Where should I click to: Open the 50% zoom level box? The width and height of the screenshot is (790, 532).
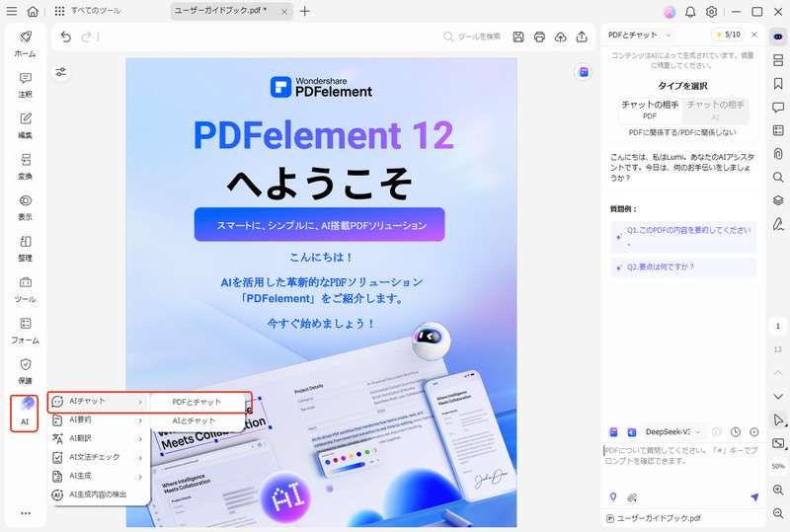point(778,467)
